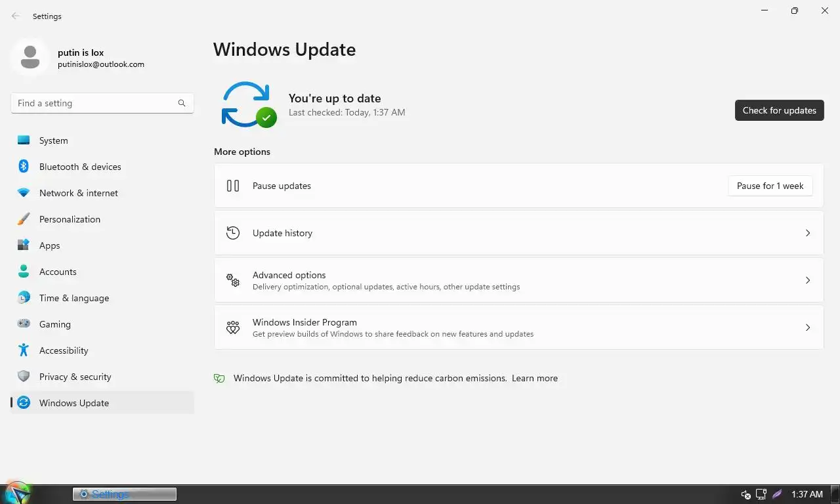Image resolution: width=840 pixels, height=504 pixels.
Task: Select Gaming in the sidebar
Action: coord(102,324)
